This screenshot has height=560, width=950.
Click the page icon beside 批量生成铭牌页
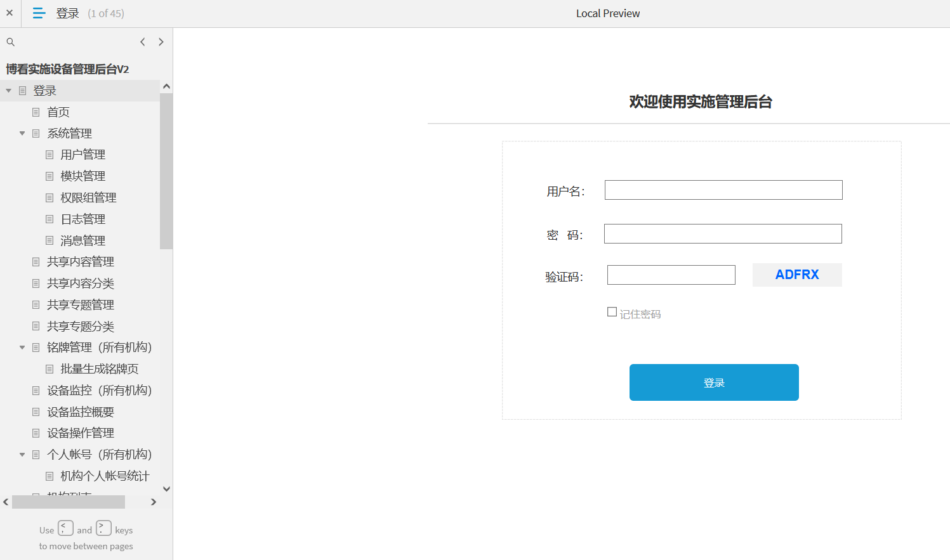[49, 369]
